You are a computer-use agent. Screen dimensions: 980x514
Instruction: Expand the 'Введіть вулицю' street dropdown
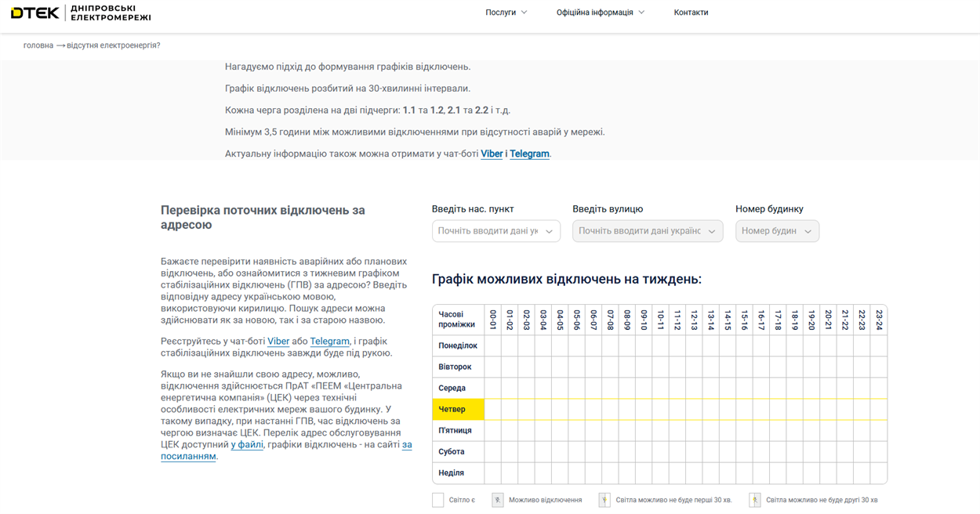[647, 231]
